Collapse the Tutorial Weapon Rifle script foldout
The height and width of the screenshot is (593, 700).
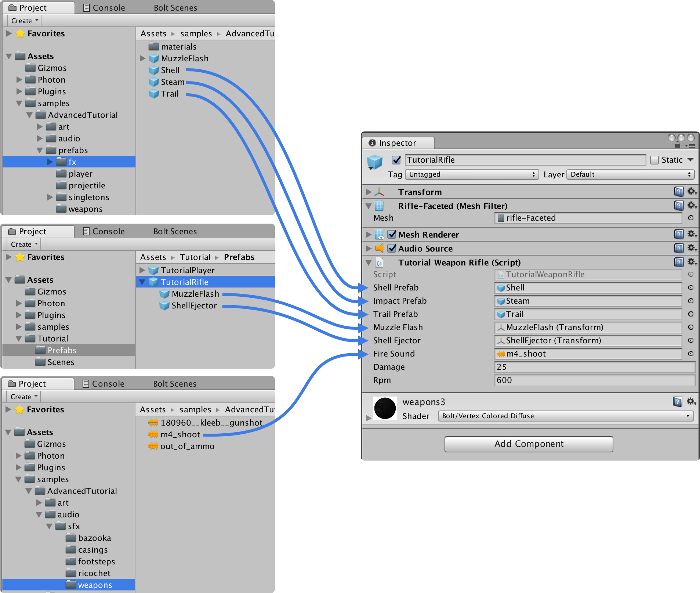369,263
